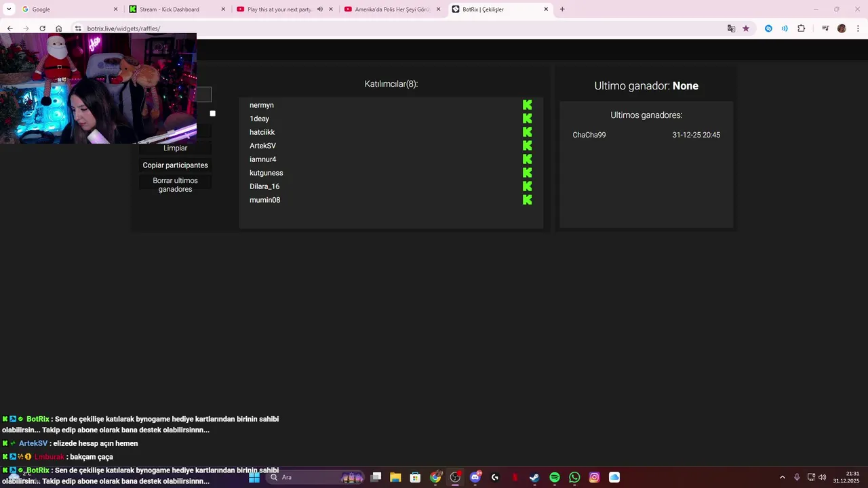Click the microphone icon in system tray
The image size is (868, 488).
797,477
